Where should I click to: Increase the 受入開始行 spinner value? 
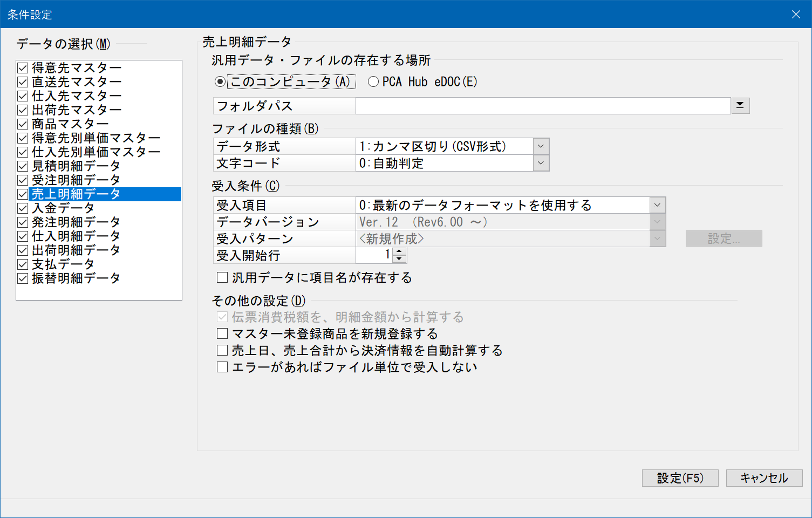click(399, 251)
